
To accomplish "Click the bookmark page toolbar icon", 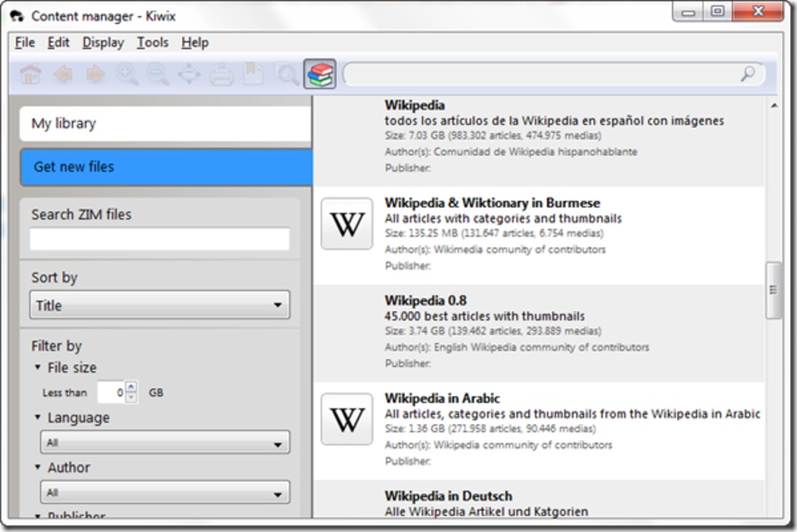I will [x=254, y=75].
